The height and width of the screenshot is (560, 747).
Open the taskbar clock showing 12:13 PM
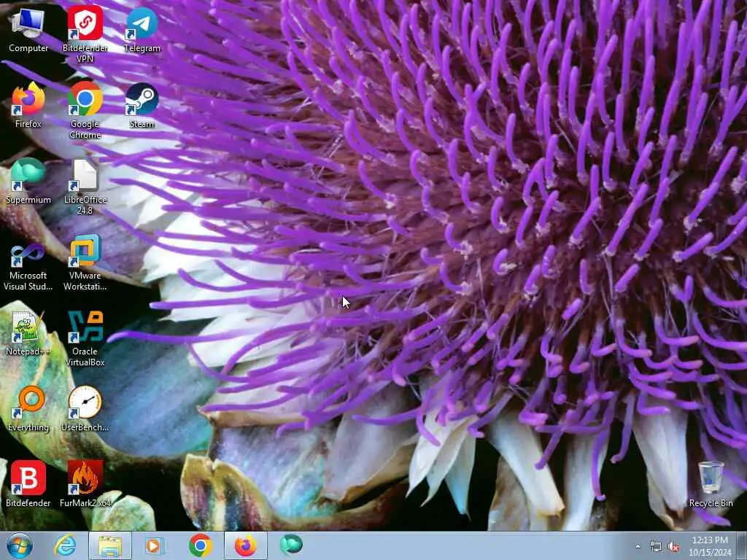pos(710,546)
